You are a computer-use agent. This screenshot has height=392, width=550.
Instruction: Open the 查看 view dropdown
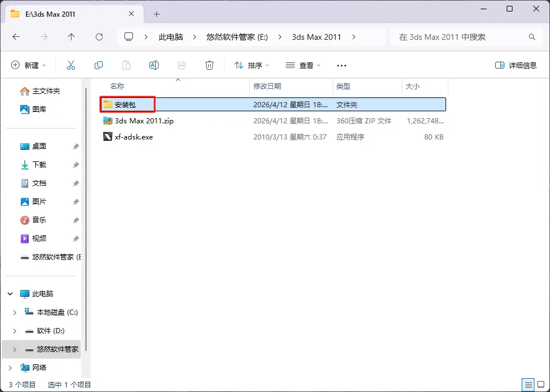303,65
